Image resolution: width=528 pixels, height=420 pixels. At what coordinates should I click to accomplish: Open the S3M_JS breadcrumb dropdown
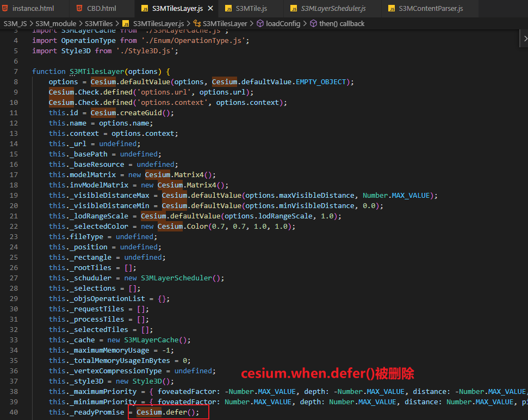tap(15, 23)
